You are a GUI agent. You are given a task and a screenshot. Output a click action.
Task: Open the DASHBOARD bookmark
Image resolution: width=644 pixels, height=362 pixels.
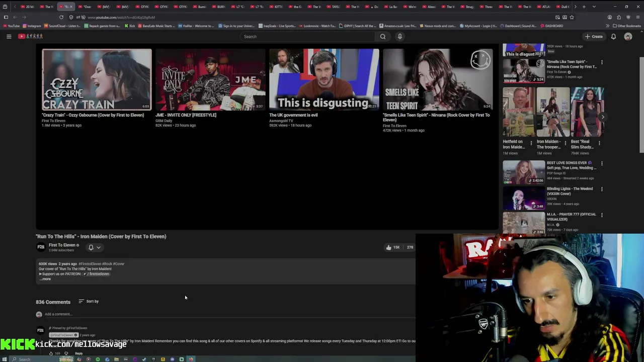pyautogui.click(x=551, y=26)
